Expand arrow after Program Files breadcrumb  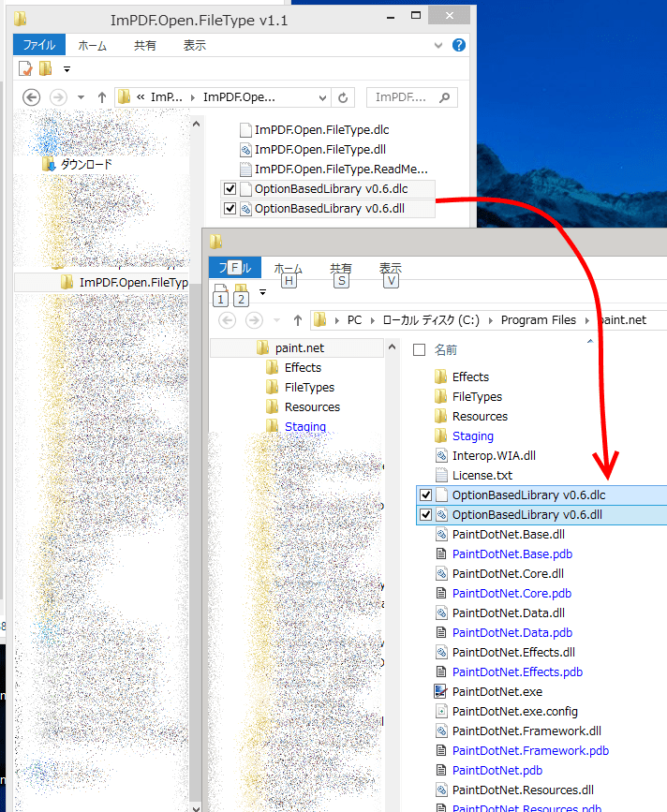pyautogui.click(x=587, y=321)
